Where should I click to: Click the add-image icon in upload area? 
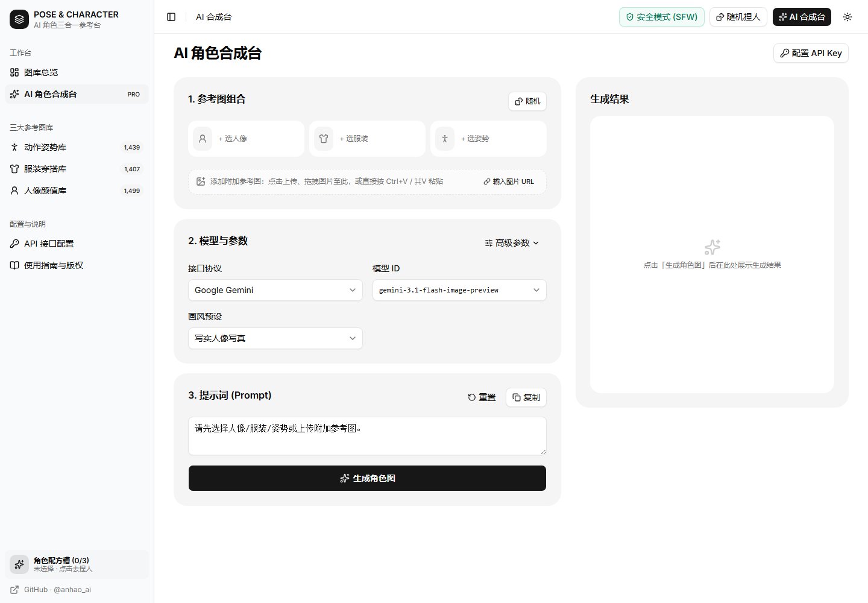(x=201, y=182)
